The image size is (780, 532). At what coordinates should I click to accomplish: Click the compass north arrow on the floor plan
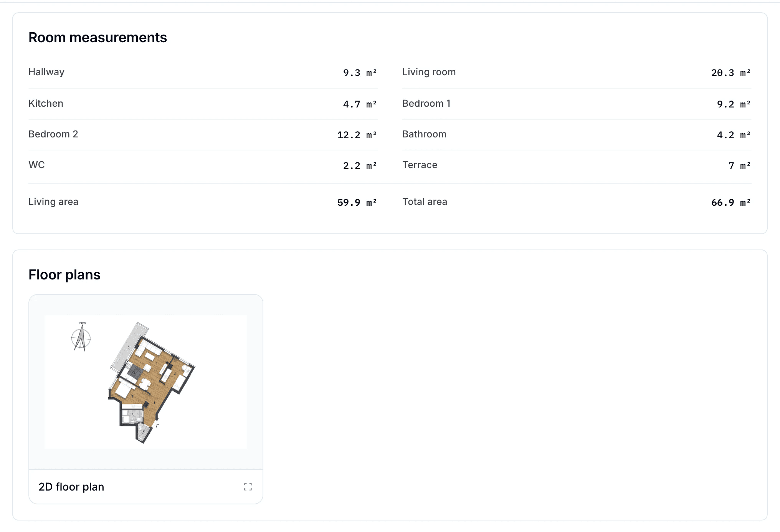(x=81, y=337)
